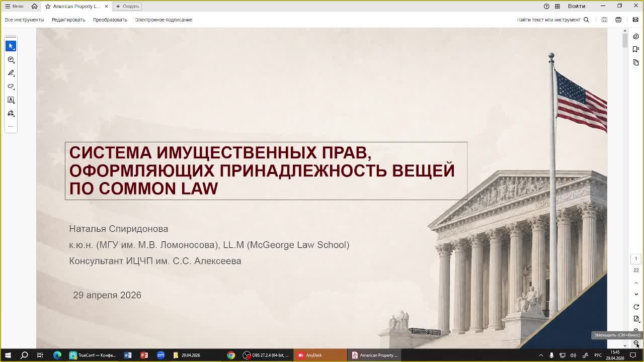
Task: Click the Войти sign-in button
Action: pyautogui.click(x=577, y=6)
